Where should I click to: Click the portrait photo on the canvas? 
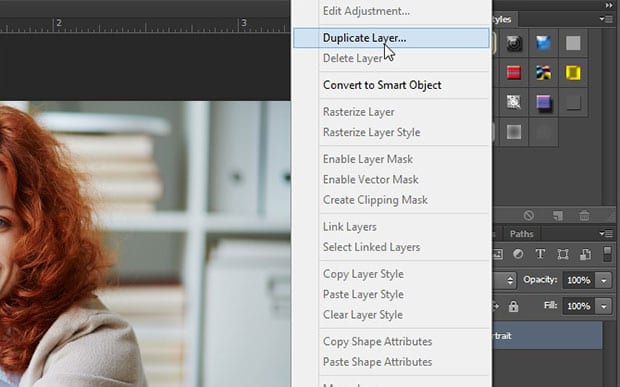coord(145,244)
